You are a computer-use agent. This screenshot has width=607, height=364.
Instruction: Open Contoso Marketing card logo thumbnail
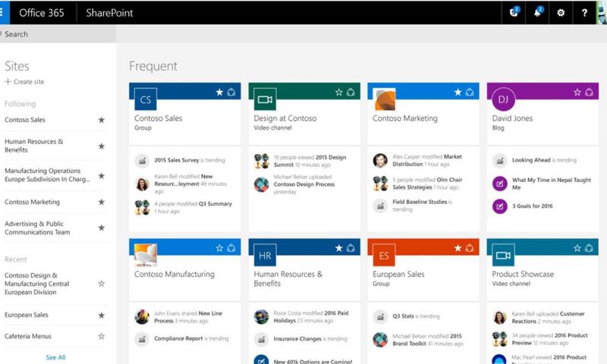(384, 99)
